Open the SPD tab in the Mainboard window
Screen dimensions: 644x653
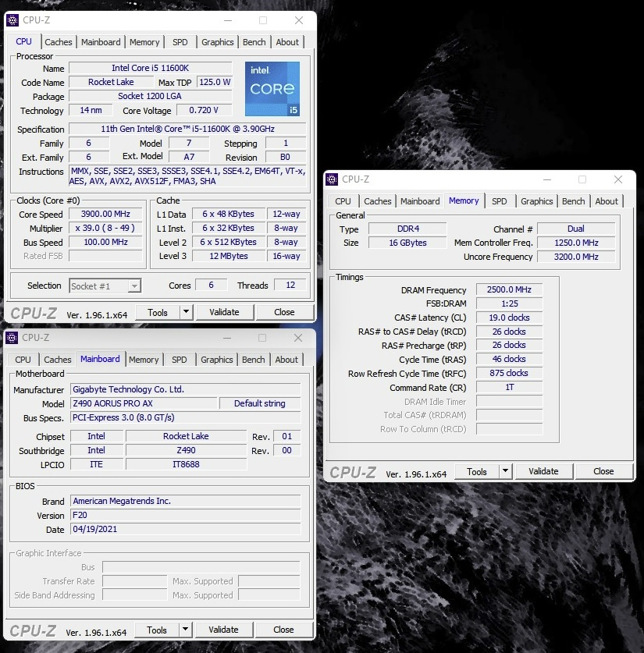point(179,360)
